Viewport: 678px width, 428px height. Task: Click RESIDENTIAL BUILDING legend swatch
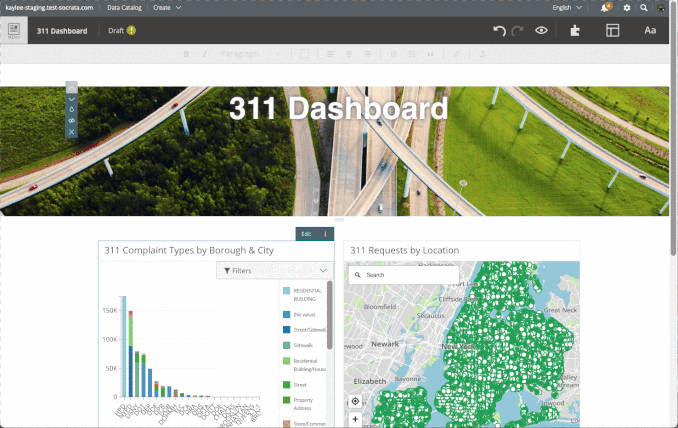click(286, 291)
